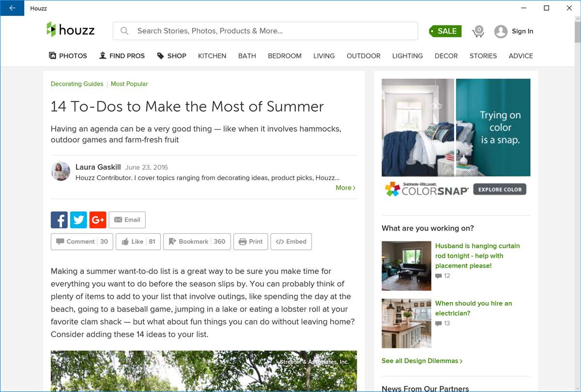Toggle Like on the article
Screen dimensions: 581x392
pyautogui.click(x=138, y=241)
